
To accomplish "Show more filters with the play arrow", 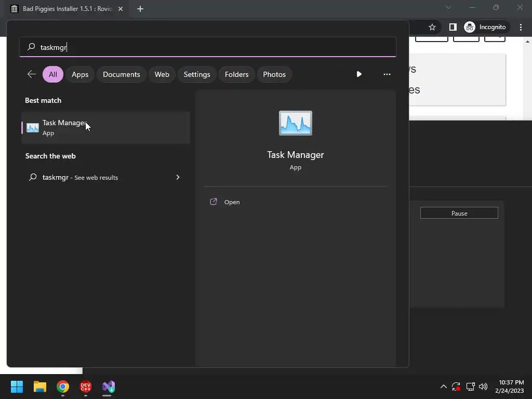I will click(359, 74).
